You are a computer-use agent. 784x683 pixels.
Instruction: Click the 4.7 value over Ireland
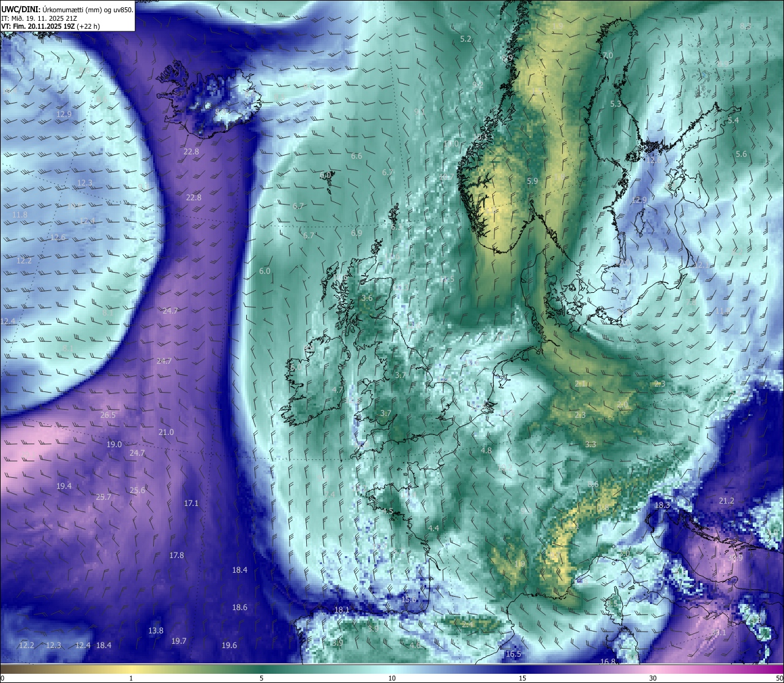pos(337,390)
